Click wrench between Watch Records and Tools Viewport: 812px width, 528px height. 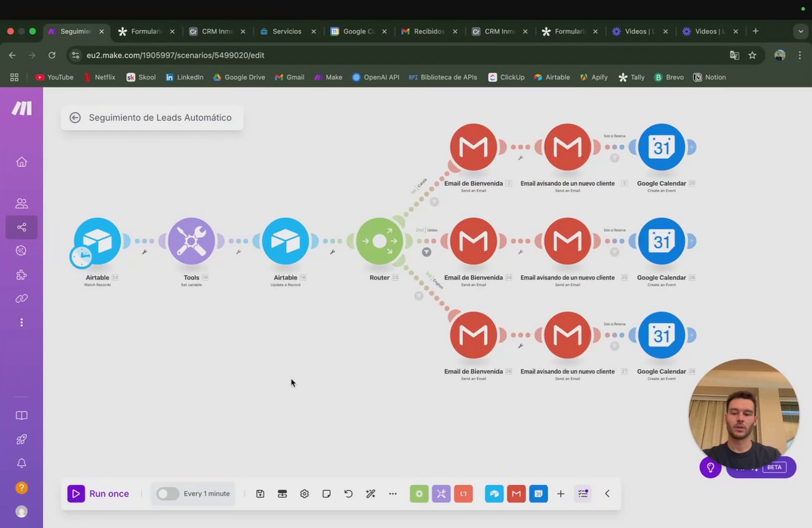click(145, 252)
